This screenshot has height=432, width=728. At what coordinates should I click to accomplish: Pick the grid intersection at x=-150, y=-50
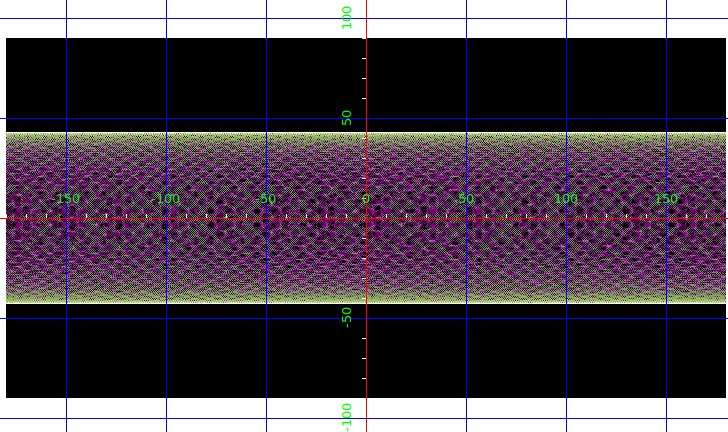[66, 318]
